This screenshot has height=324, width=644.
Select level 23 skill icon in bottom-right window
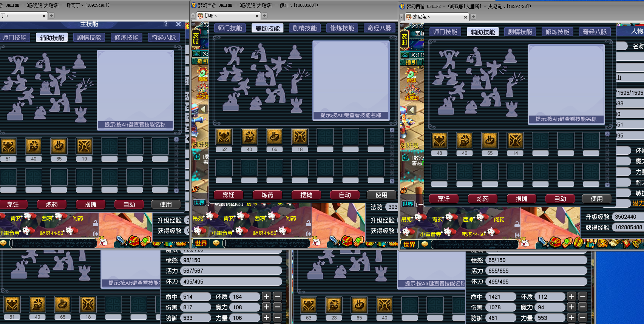point(334,305)
